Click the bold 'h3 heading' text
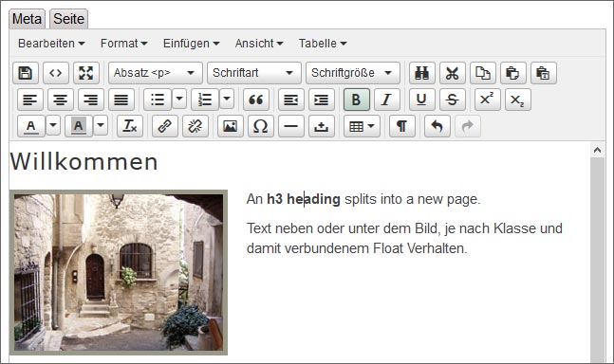The image size is (614, 364). pos(304,199)
